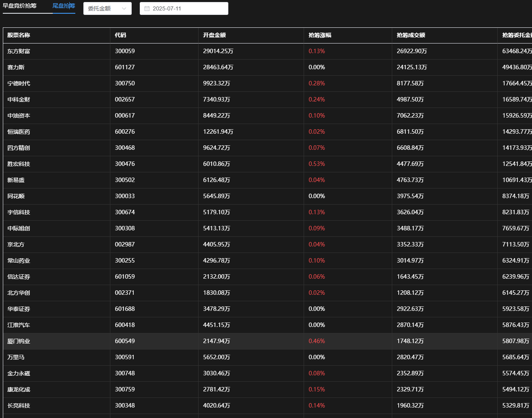Click stock code 300502
The height and width of the screenshot is (418, 532).
(x=125, y=180)
